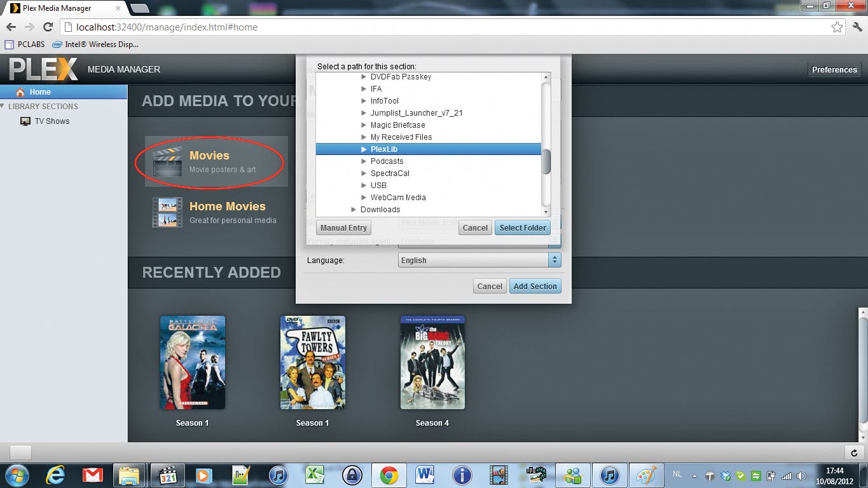Click the NL language indicator in taskbar
The image size is (868, 488).
point(677,475)
